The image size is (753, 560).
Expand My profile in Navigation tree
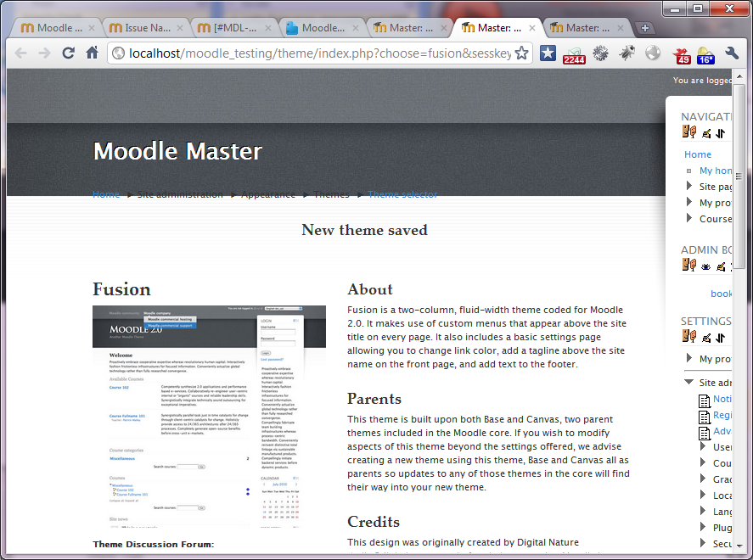pos(689,202)
